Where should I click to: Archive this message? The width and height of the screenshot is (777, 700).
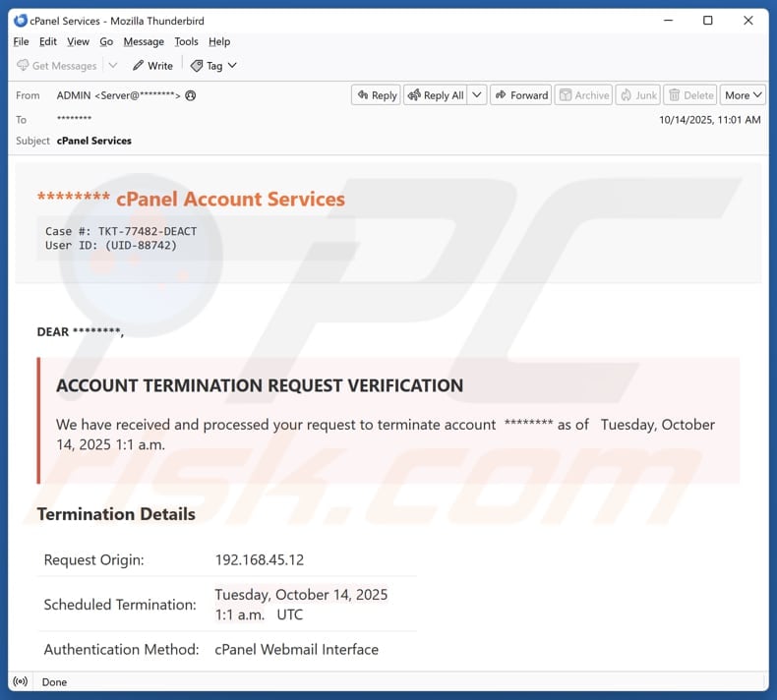584,95
